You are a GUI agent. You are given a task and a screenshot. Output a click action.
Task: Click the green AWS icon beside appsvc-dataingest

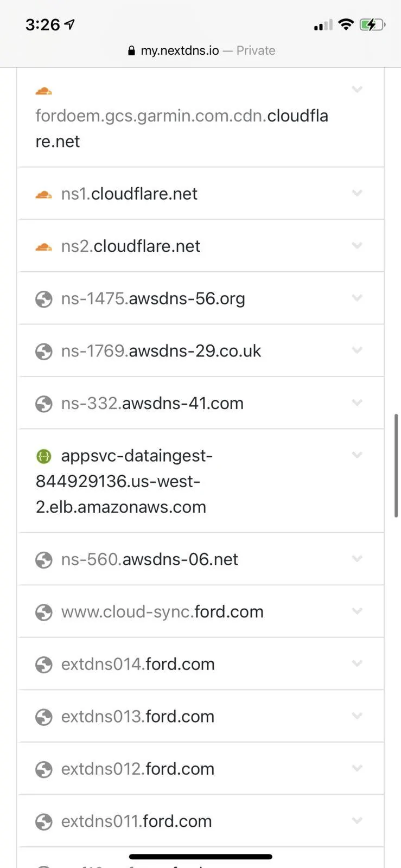tap(43, 457)
